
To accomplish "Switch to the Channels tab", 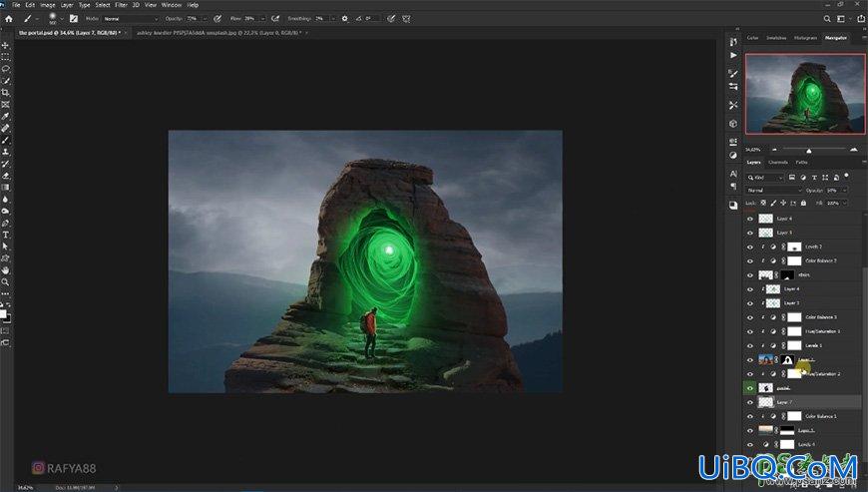I will pos(778,162).
